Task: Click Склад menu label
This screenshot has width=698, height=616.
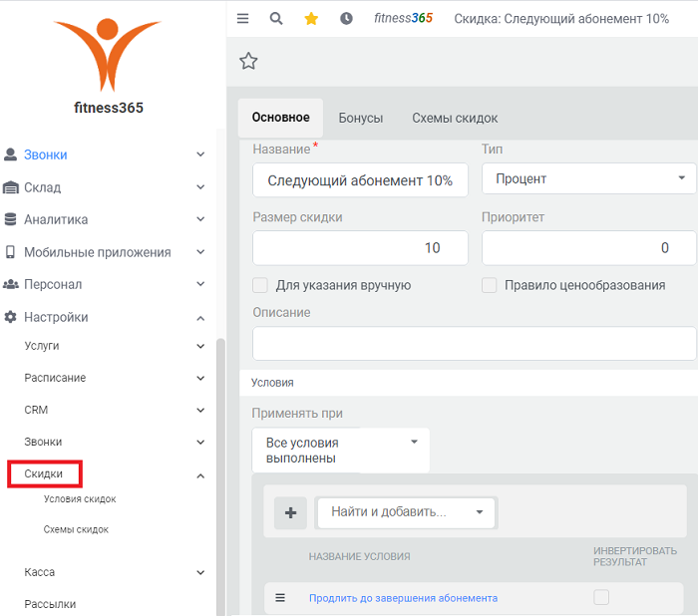Action: [x=42, y=187]
